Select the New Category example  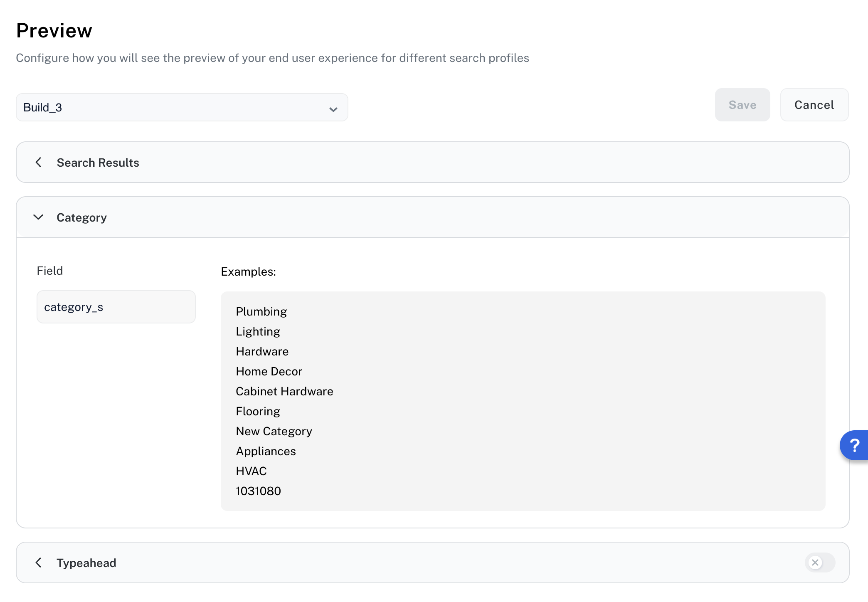pos(274,431)
